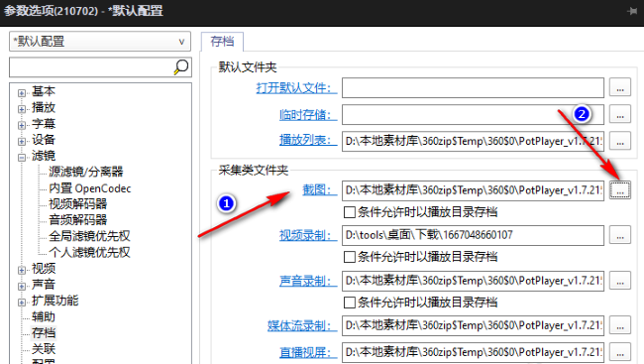Enable 条件允许时以播放目录存档 under 声音录制
This screenshot has height=364, width=644.
click(350, 303)
